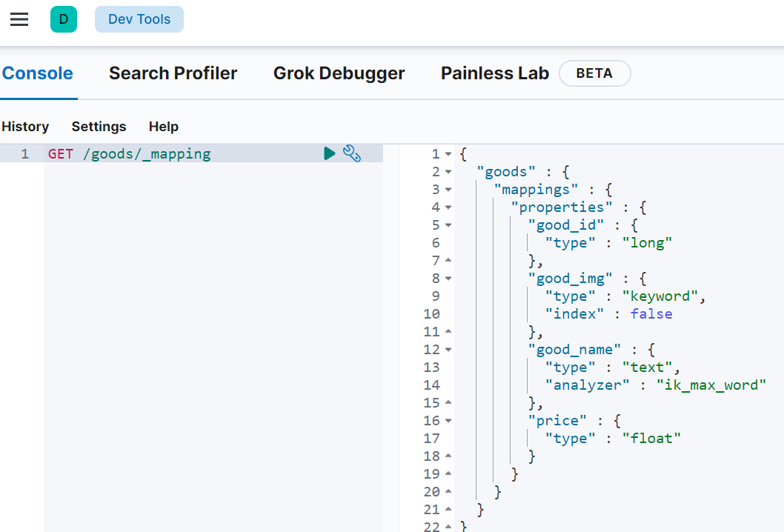Open the hamburger navigation menu

click(x=19, y=19)
